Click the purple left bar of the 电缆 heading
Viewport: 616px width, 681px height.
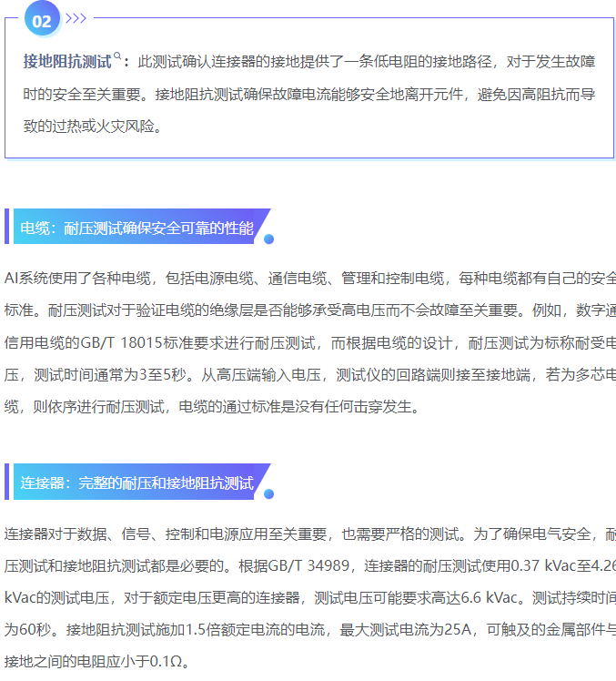[x=7, y=227]
